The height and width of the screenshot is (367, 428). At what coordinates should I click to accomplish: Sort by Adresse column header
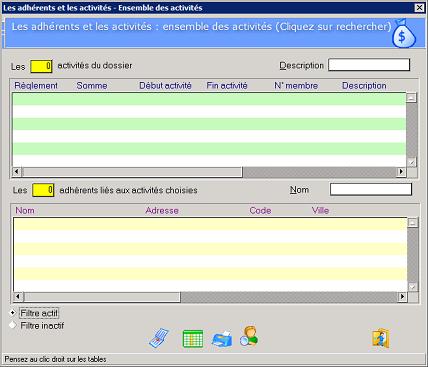click(162, 210)
